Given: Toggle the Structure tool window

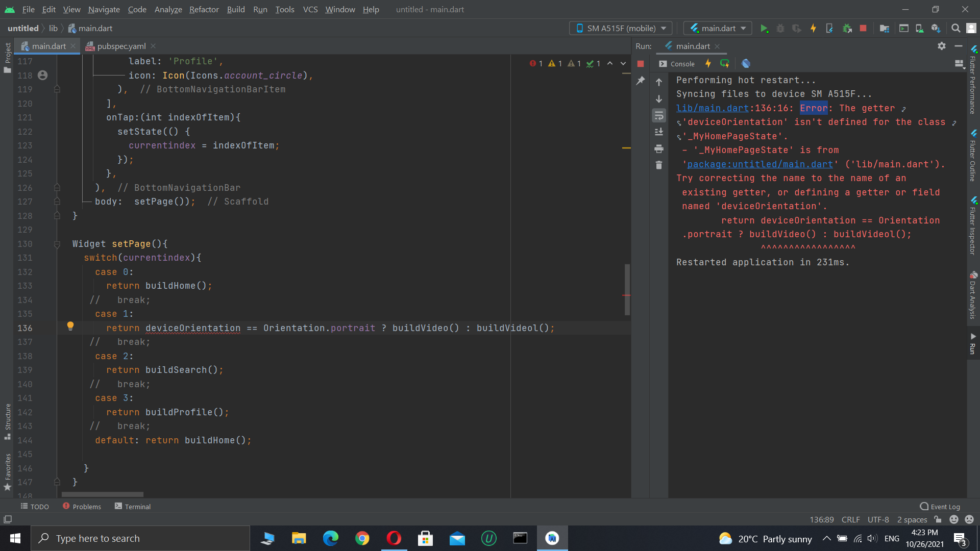Looking at the screenshot, I should [7, 421].
